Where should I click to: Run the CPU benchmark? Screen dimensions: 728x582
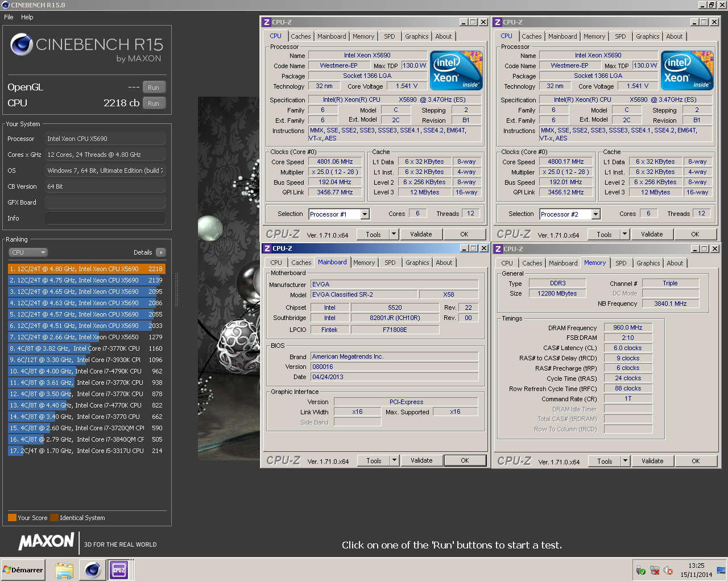154,103
